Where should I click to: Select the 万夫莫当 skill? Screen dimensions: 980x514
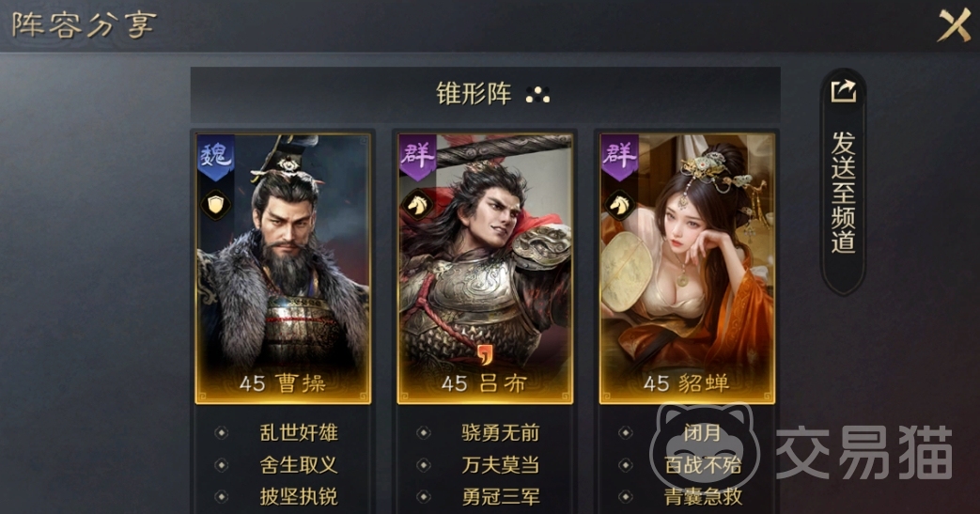[501, 465]
